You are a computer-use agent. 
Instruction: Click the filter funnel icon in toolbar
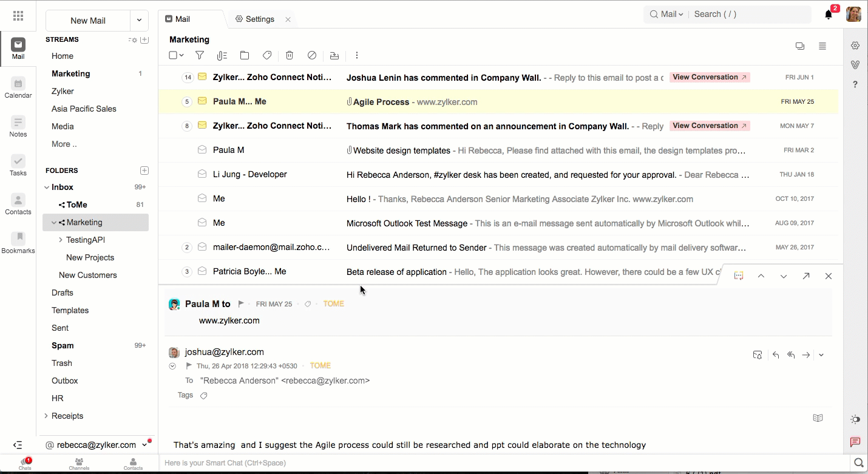200,55
